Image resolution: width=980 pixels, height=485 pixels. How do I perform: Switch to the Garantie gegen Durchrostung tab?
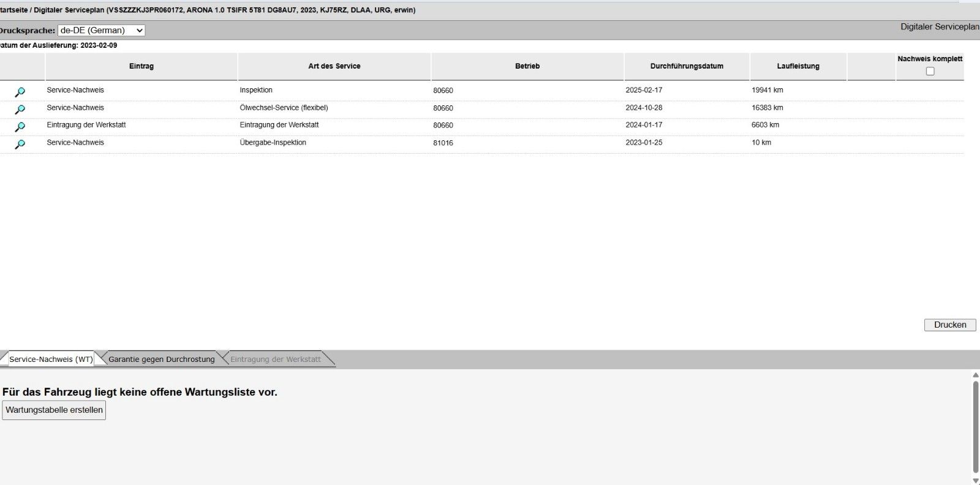[x=162, y=359]
